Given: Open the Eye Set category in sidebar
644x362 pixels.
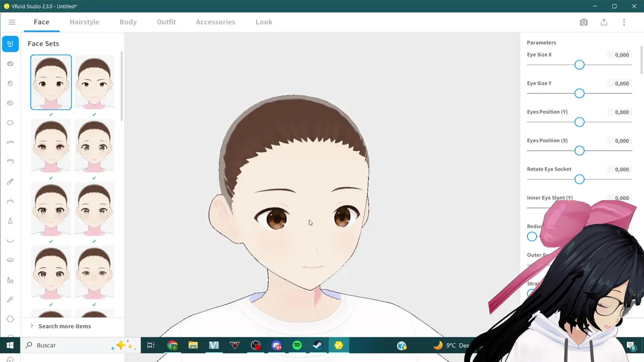Looking at the screenshot, I should pos(10,64).
